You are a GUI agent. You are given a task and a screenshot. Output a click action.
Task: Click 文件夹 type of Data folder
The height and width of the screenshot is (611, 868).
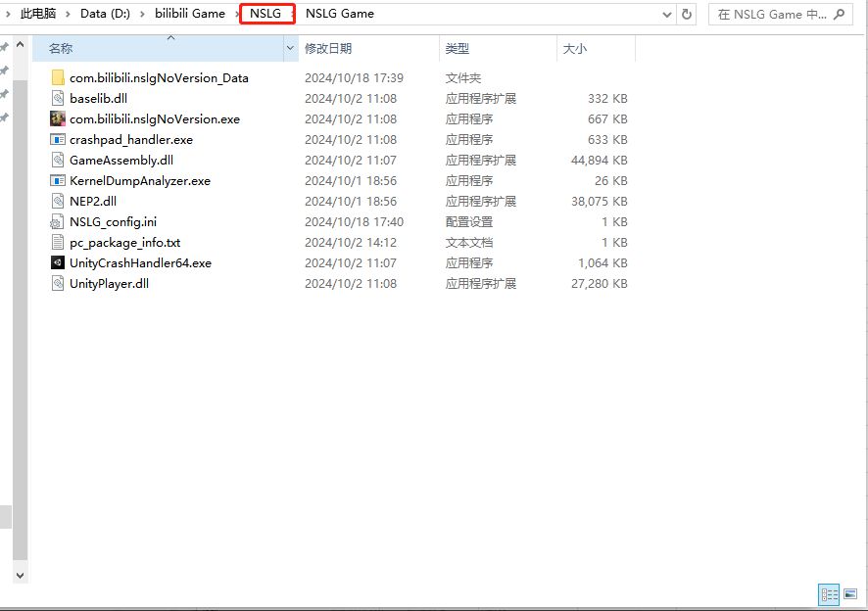[x=463, y=78]
